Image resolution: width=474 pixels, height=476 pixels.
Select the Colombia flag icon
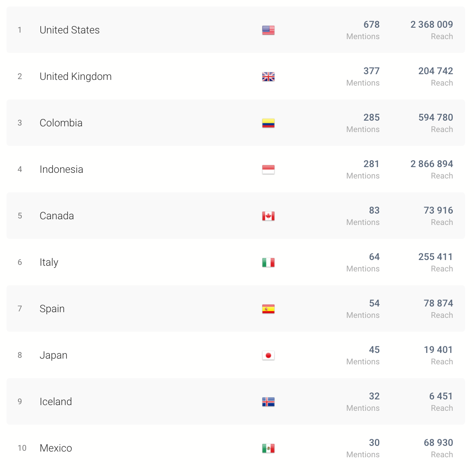coord(268,123)
